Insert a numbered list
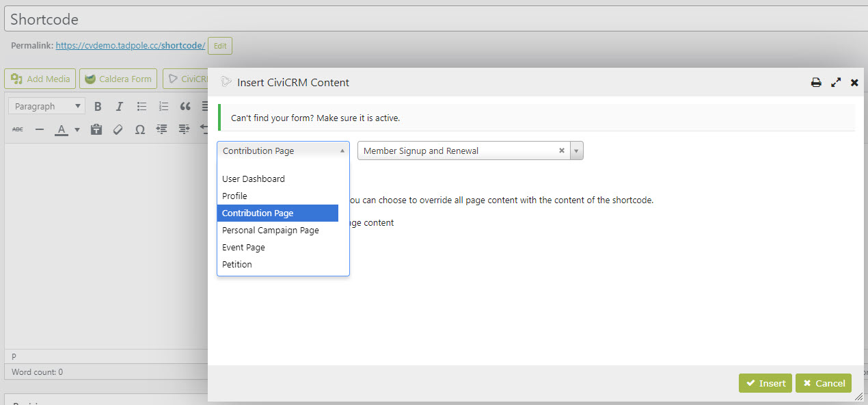 pyautogui.click(x=163, y=106)
